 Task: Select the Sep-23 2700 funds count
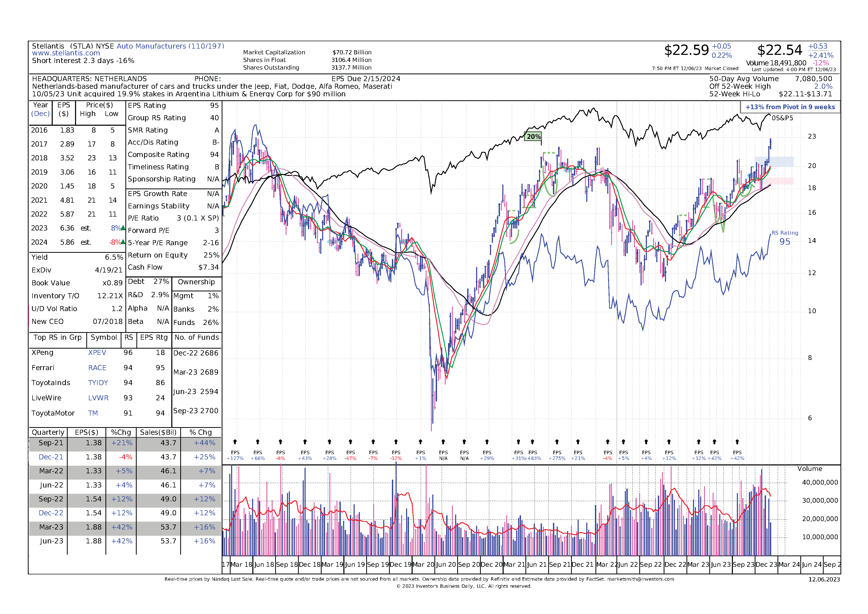[196, 411]
